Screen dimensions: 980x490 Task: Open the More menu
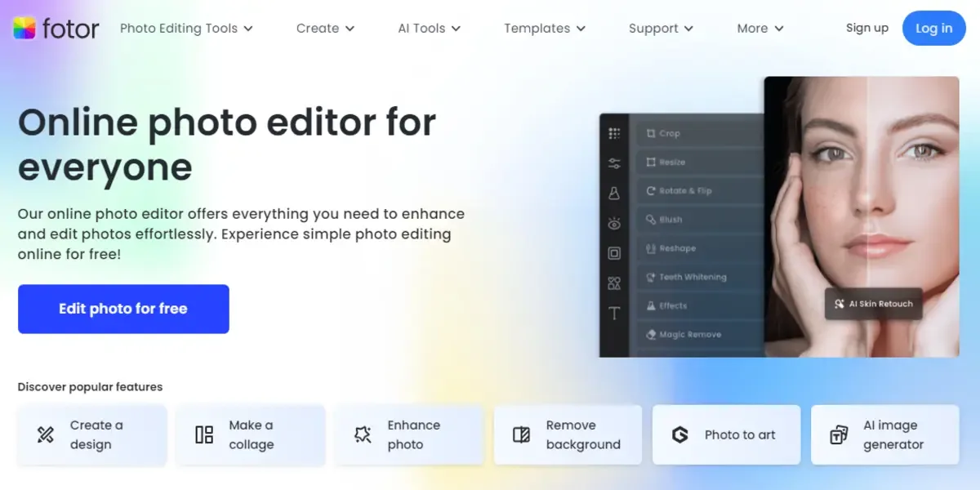[759, 28]
